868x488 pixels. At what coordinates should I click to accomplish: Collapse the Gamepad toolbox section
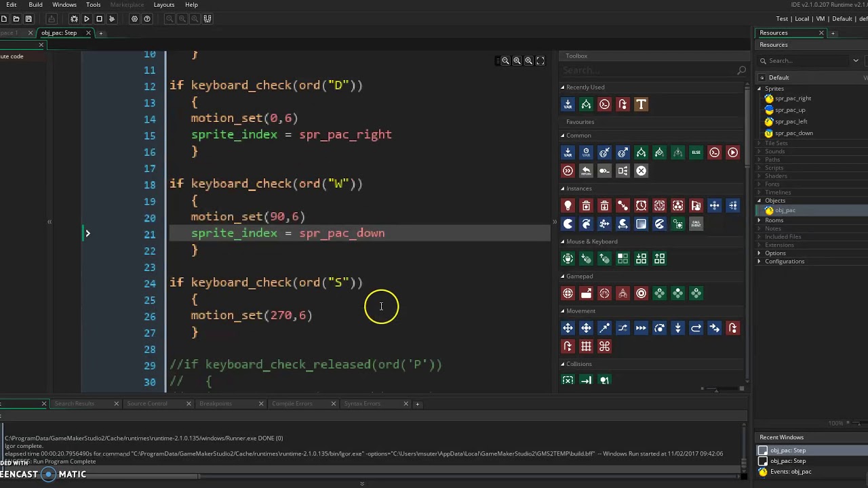pyautogui.click(x=562, y=277)
